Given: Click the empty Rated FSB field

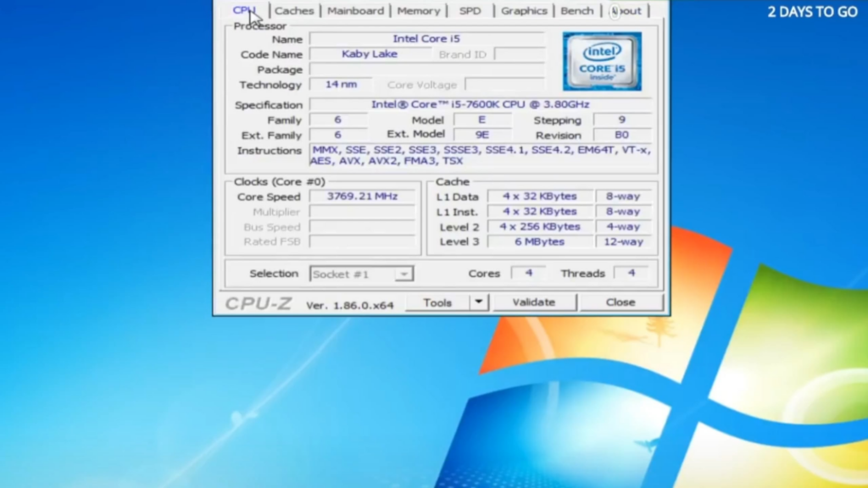Looking at the screenshot, I should (362, 241).
